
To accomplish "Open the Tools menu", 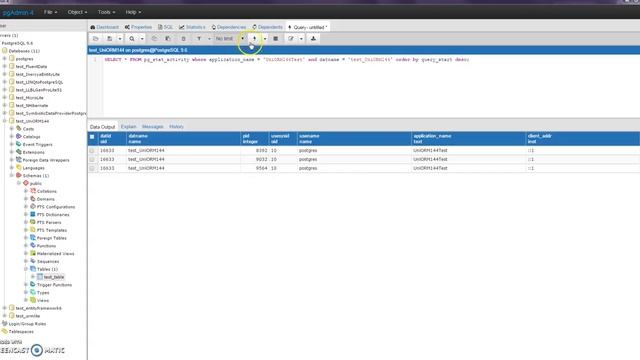I will click(106, 12).
